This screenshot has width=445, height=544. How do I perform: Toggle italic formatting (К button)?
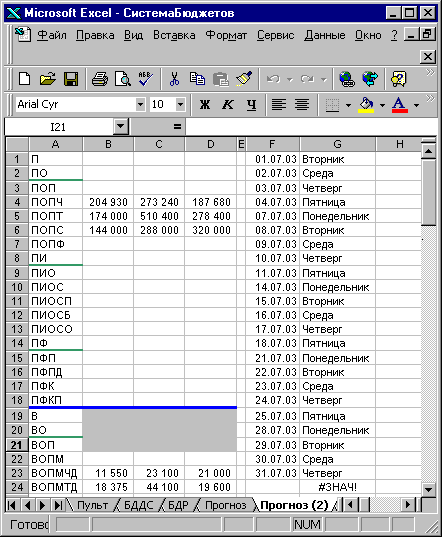pos(228,104)
